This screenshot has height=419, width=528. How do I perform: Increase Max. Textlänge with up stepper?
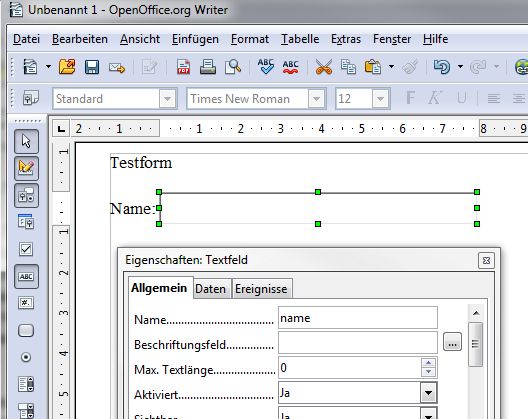(x=428, y=363)
